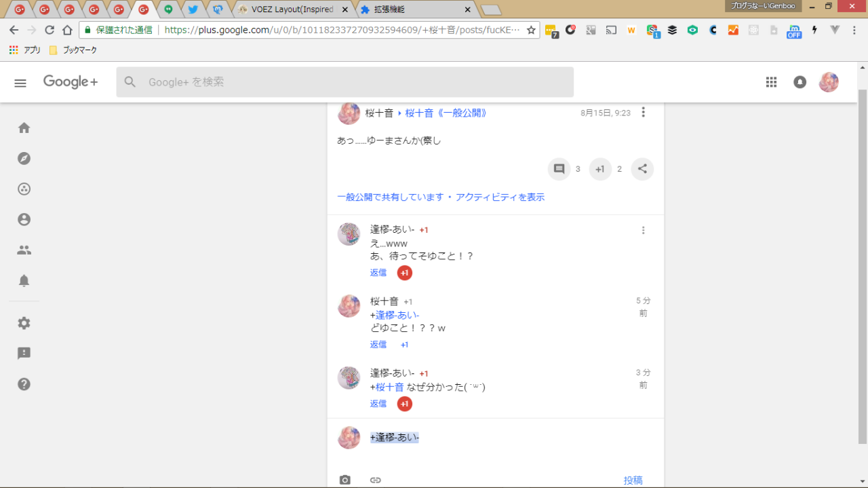Open the Discover compass icon in sidebar

pos(24,159)
